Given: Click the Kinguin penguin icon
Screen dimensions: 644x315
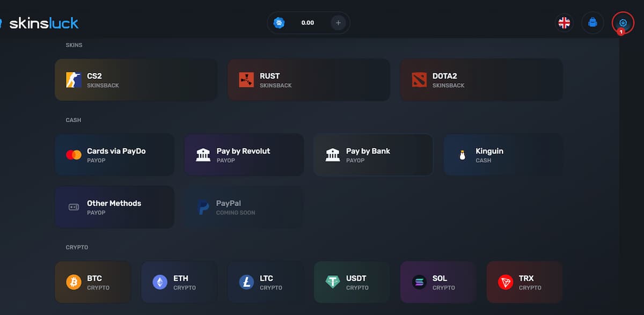Looking at the screenshot, I should pos(462,155).
